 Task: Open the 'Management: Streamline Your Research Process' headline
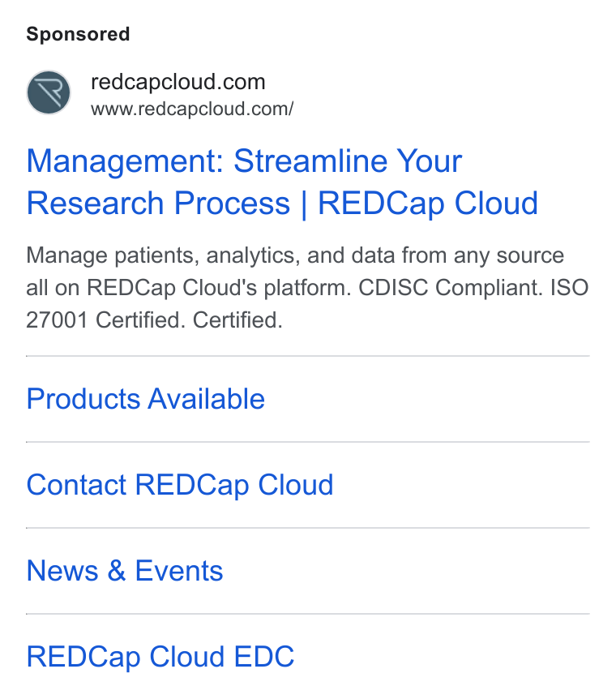(282, 182)
